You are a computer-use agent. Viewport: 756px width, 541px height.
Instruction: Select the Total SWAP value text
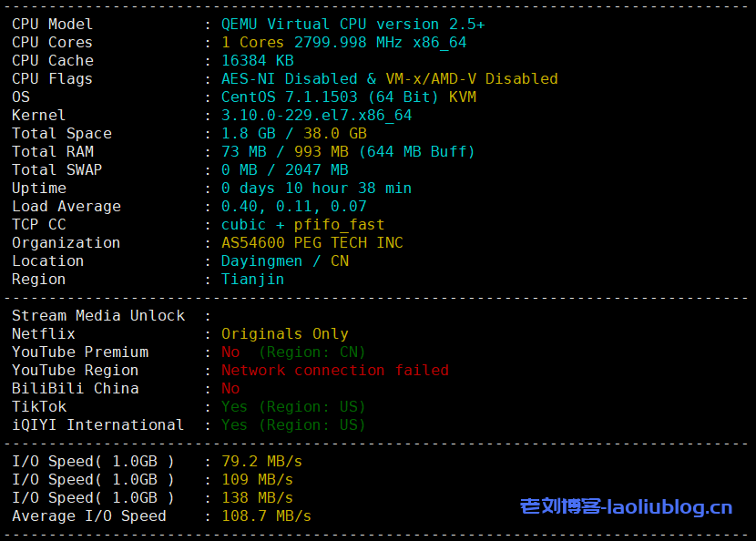click(284, 170)
